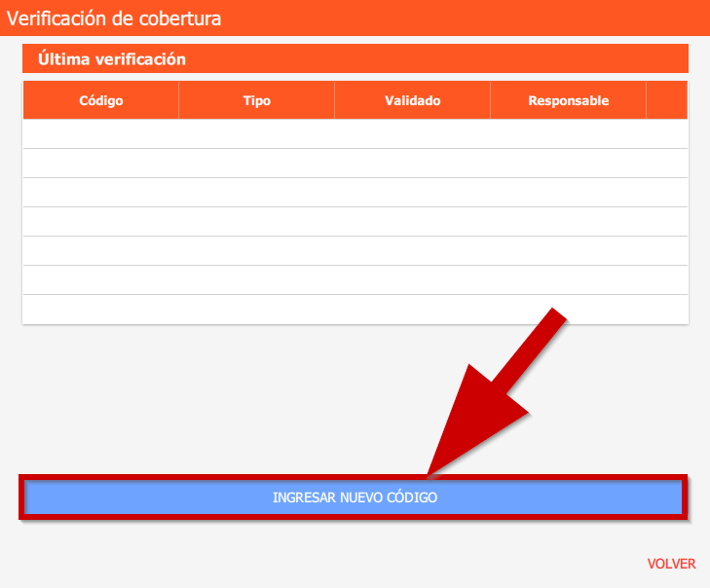710x588 pixels.
Task: Select fifth row cell under Código
Action: 101,251
